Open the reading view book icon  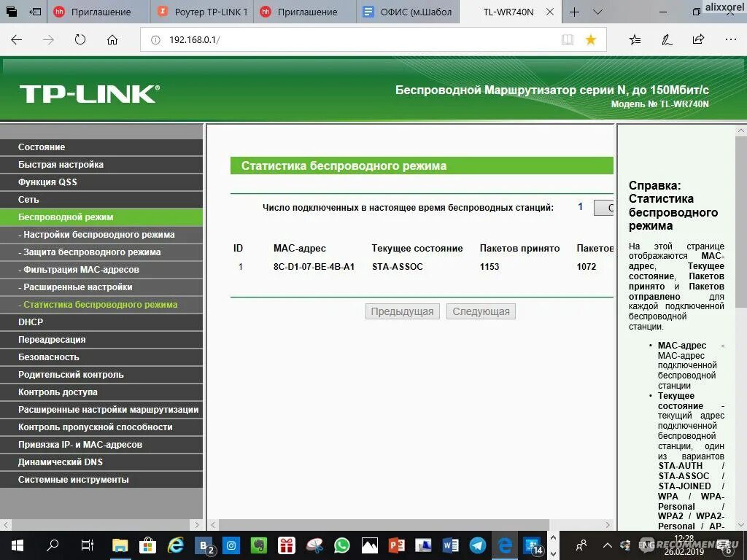567,40
